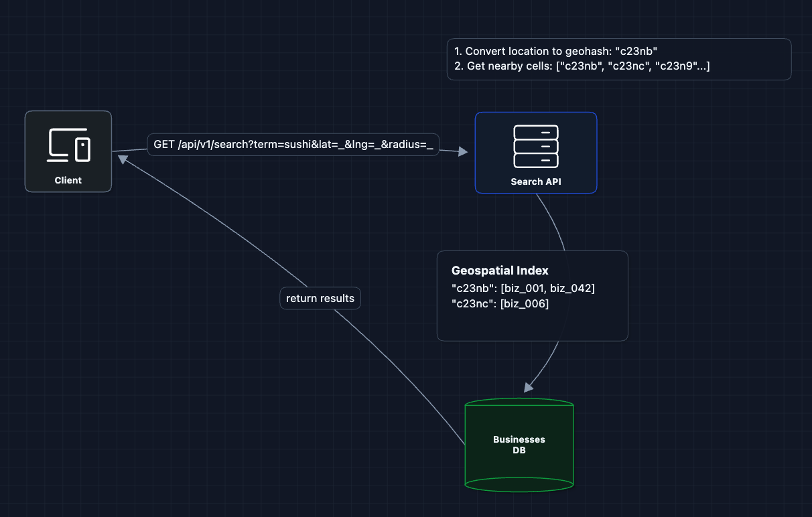
Task: Click the green cylinder's bottom rim
Action: (x=519, y=485)
